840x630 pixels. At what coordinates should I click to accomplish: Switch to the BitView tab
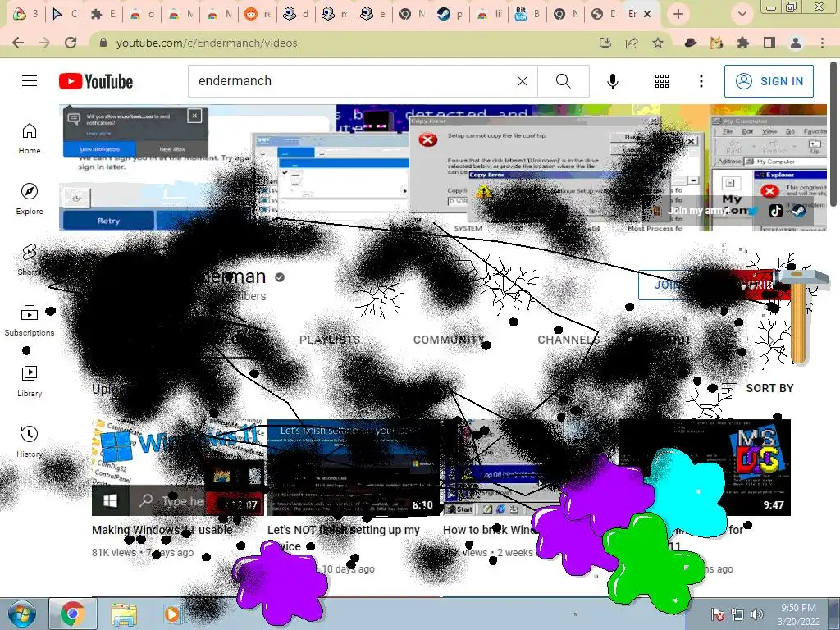tap(528, 14)
